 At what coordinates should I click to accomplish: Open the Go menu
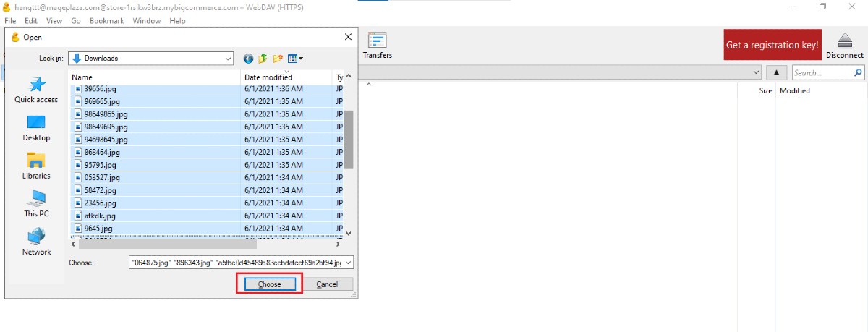[76, 21]
